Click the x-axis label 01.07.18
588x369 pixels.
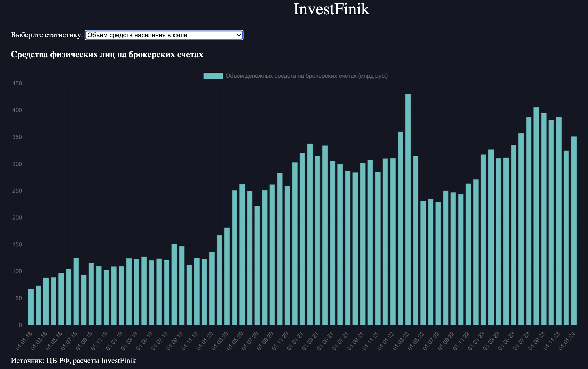70,341
